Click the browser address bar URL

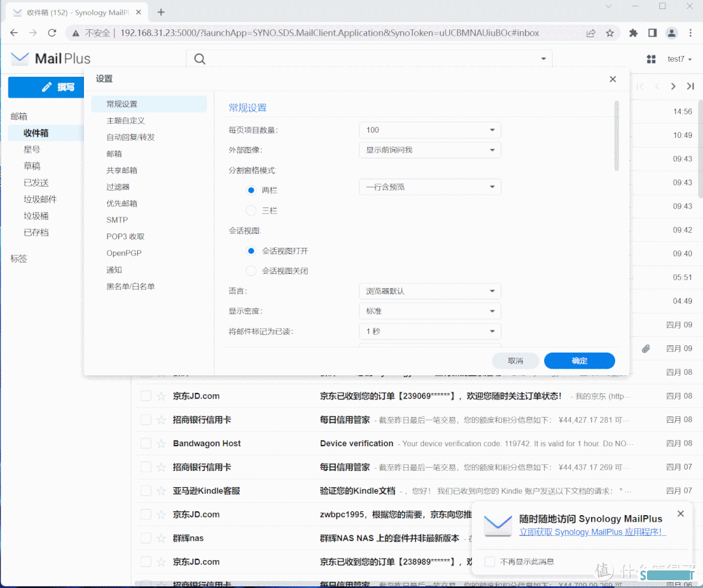point(329,33)
